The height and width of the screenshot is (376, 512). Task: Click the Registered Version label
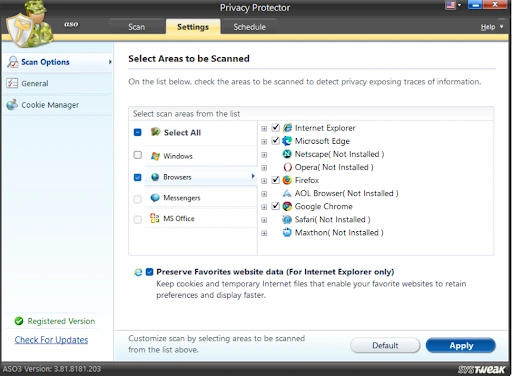point(61,321)
